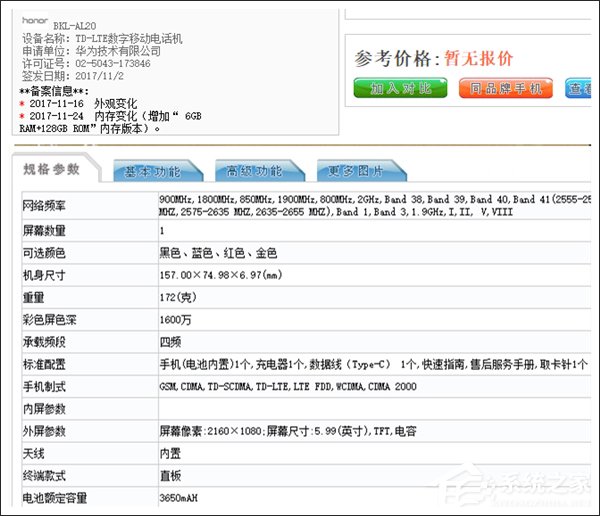The height and width of the screenshot is (516, 600).
Task: Click weight value 172(克)
Action: (x=178, y=297)
